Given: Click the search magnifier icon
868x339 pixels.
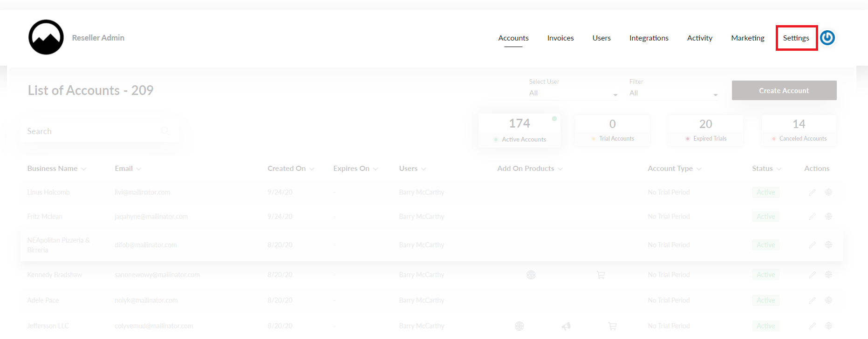Looking at the screenshot, I should pyautogui.click(x=164, y=131).
